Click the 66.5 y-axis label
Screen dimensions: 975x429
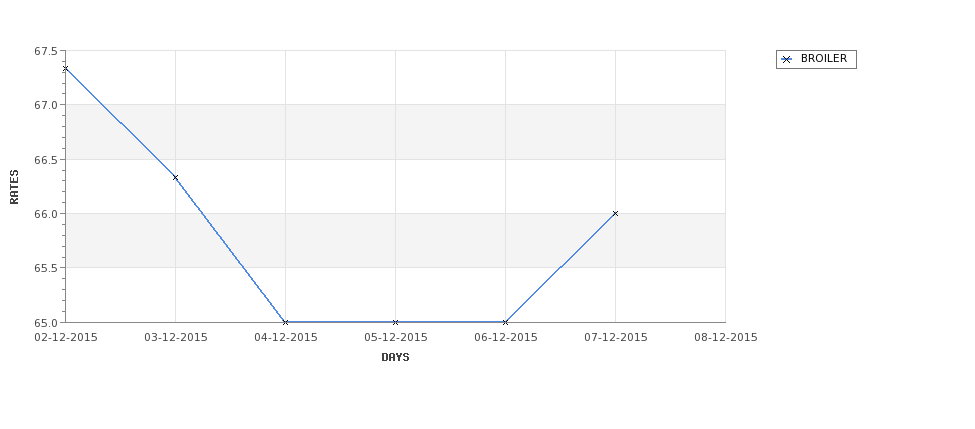coord(47,160)
